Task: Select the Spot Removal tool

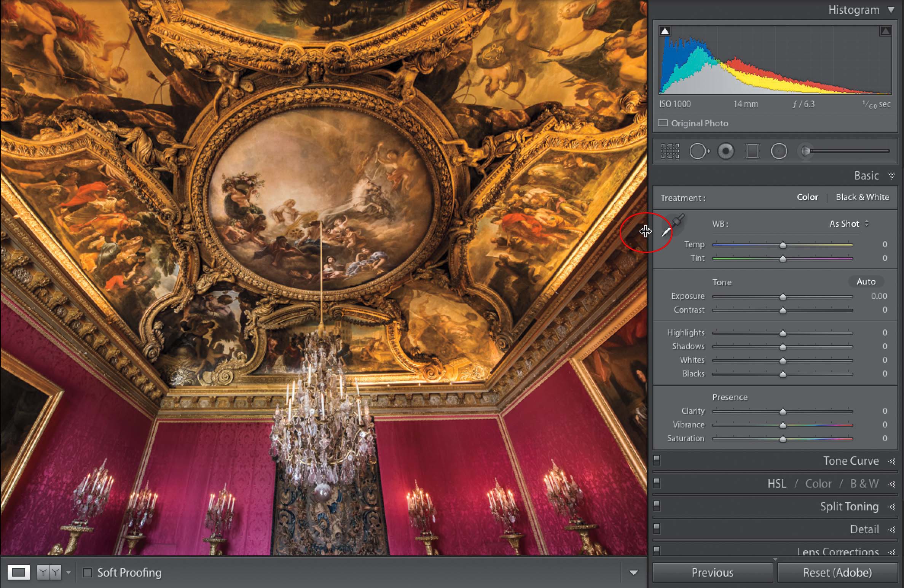Action: [x=699, y=151]
